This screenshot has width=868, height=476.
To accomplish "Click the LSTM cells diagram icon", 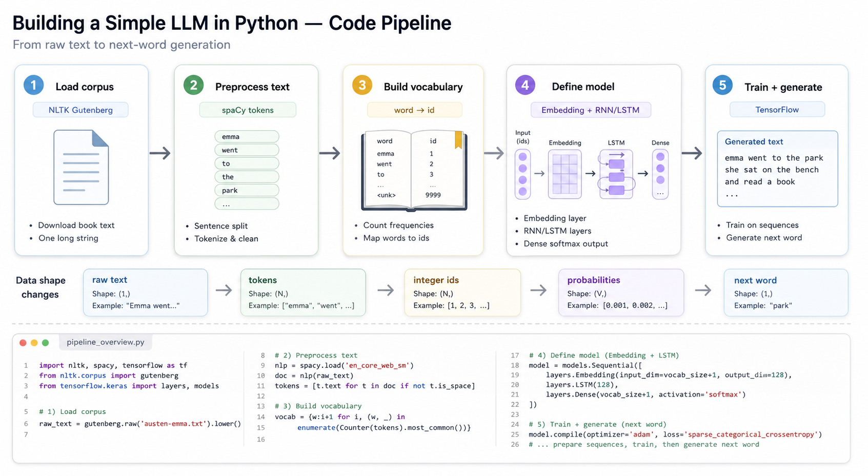I will 616,174.
